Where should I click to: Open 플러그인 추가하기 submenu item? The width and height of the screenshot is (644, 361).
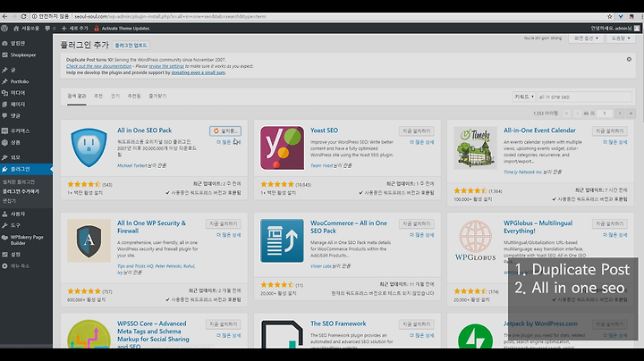pos(21,191)
